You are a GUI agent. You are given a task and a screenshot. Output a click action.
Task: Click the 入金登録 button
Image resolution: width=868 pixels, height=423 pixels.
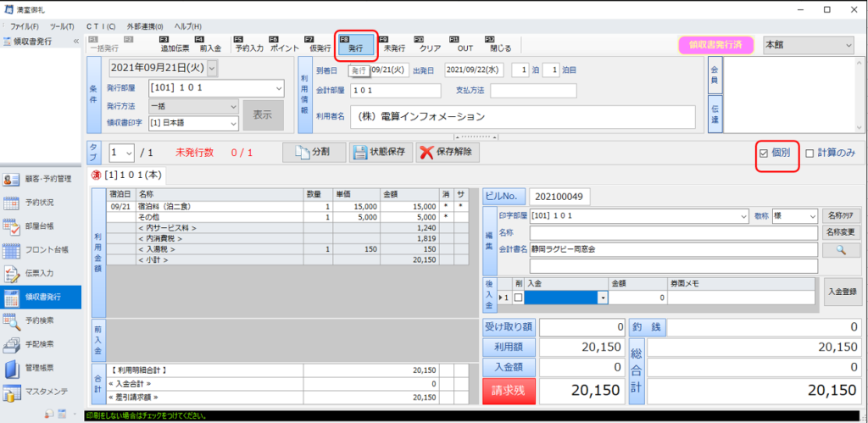point(843,290)
